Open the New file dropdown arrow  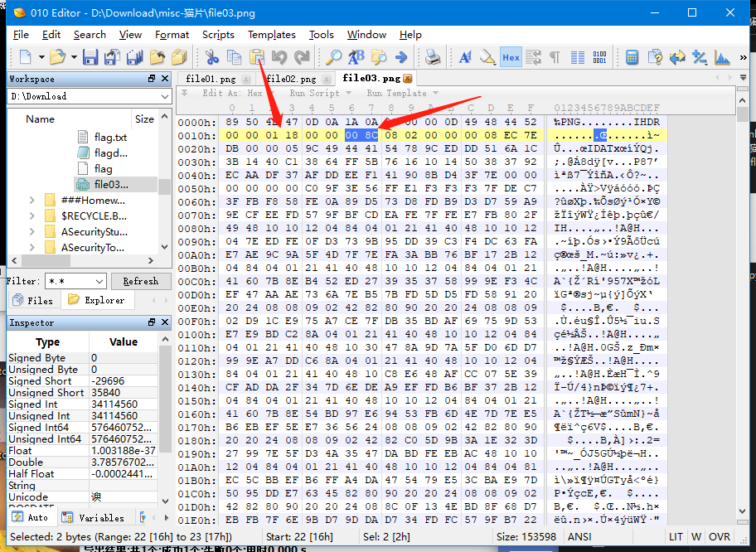tap(41, 57)
